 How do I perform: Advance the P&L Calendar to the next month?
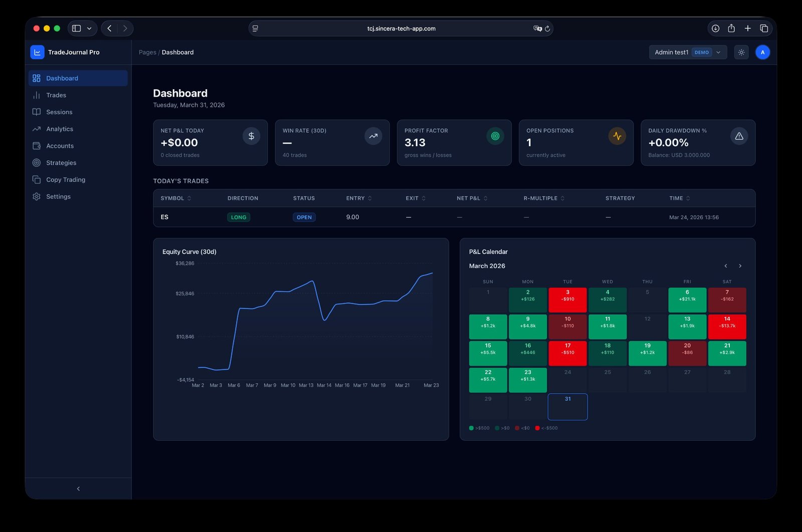tap(740, 265)
